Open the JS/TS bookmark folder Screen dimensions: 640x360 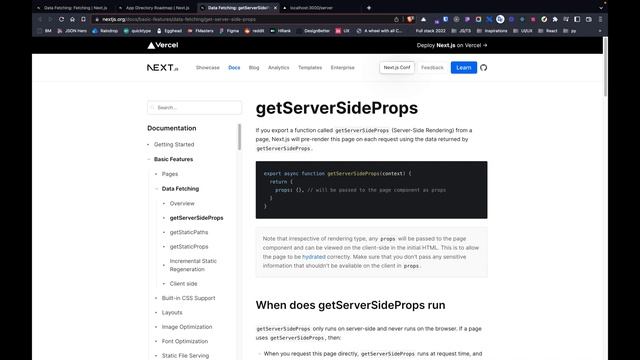coord(461,31)
